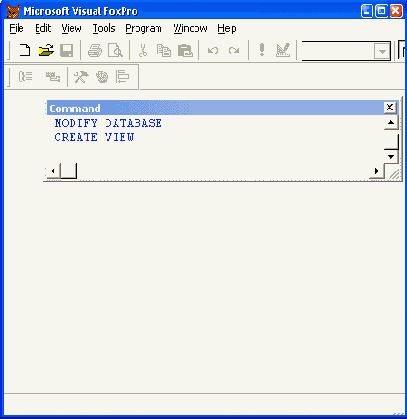This screenshot has width=407, height=419.
Task: Maximize the Visual FoxPro window
Action: 381,11
